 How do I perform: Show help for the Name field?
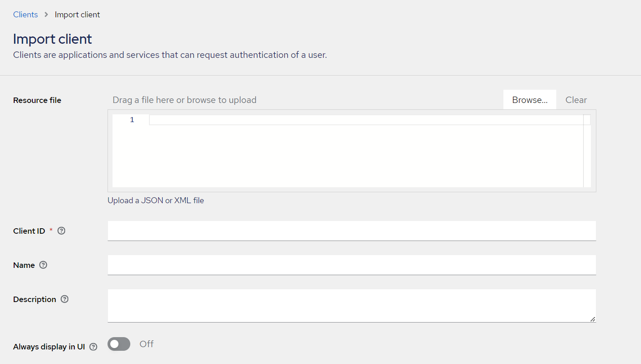click(43, 265)
